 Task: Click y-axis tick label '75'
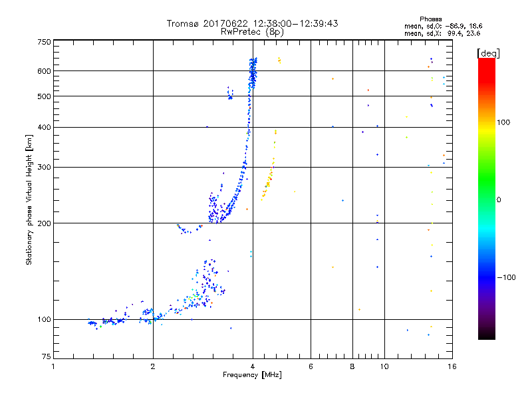[x=47, y=356]
